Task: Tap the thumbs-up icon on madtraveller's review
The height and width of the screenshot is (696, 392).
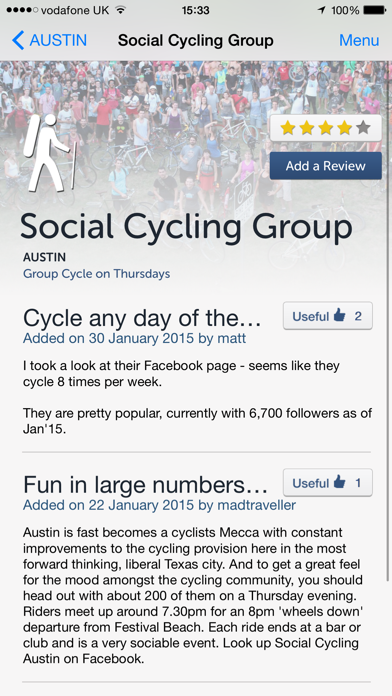Action: click(340, 482)
